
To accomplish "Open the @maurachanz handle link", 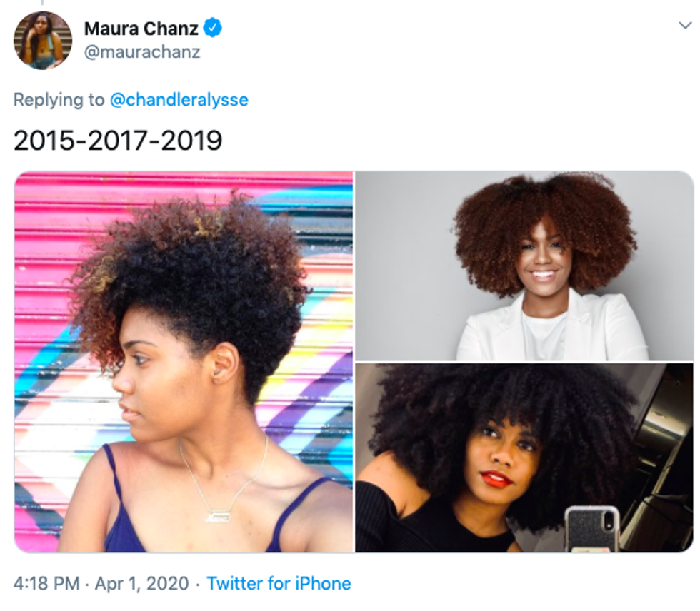I will (x=142, y=52).
